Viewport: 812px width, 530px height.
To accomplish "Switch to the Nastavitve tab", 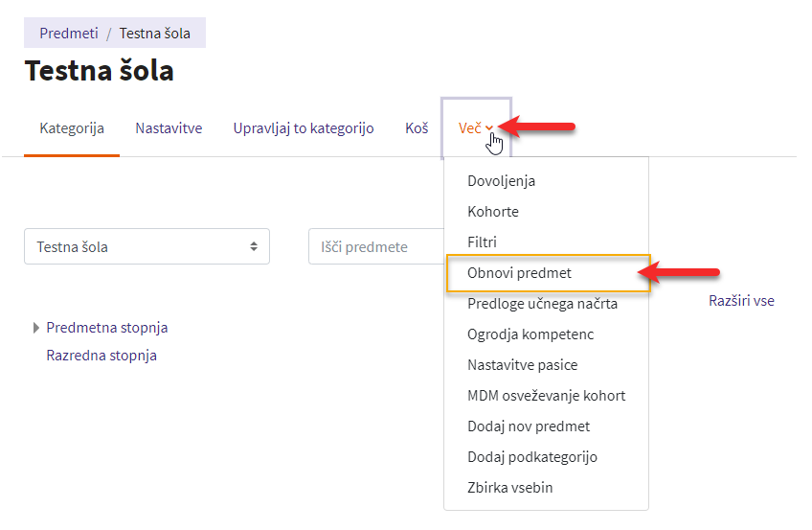I will 169,128.
